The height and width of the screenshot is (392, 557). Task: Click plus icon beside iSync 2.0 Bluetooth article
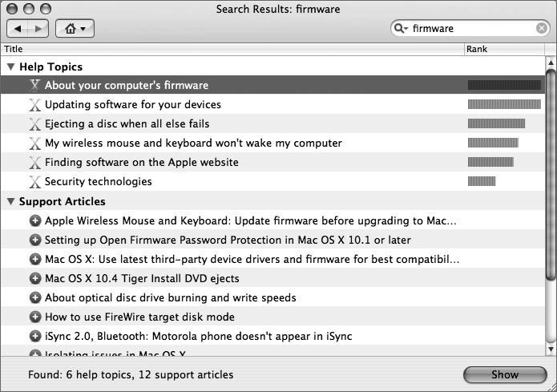[34, 336]
